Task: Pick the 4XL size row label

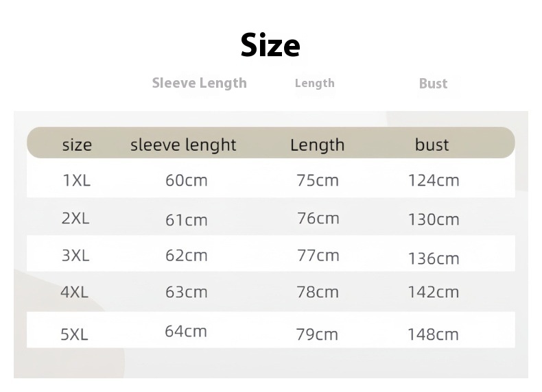Action: pos(75,292)
